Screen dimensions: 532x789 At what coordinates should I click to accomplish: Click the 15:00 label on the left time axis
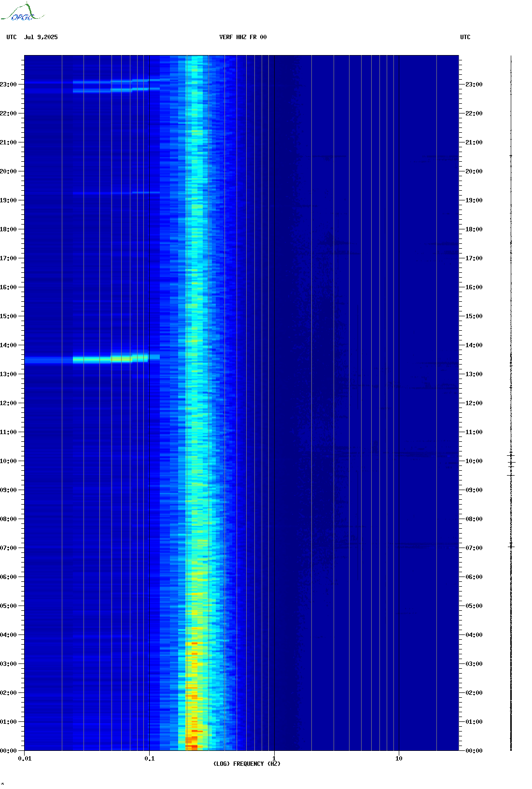tap(8, 316)
